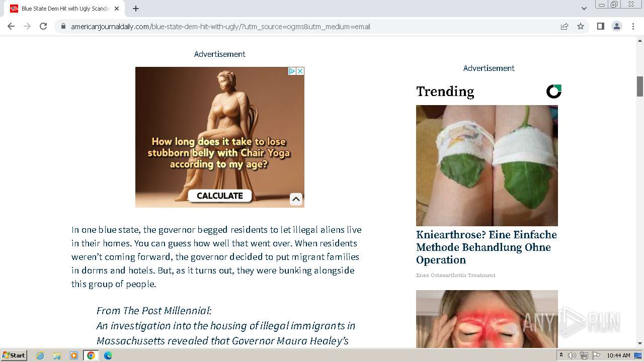
Task: Go back to the previous page
Action: point(11,26)
